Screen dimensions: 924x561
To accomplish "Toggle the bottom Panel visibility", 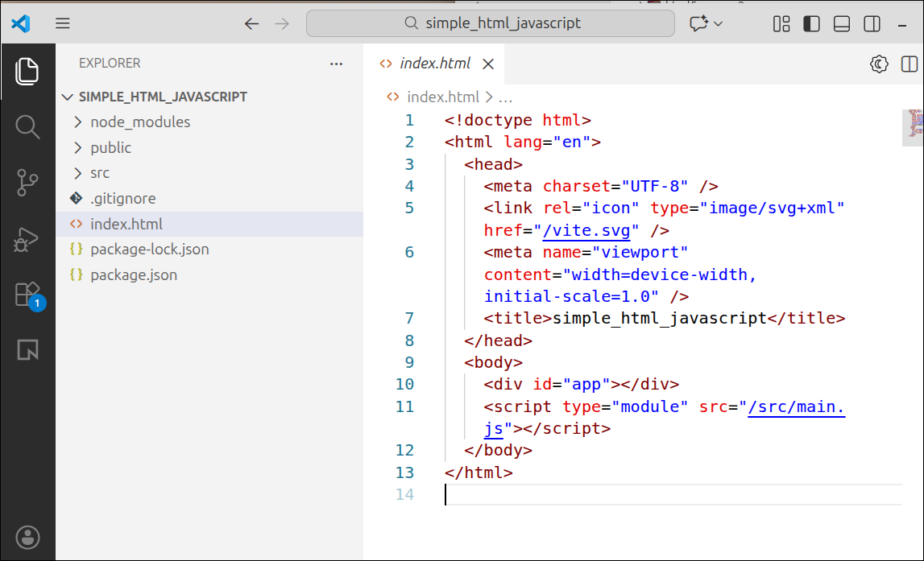I will point(841,23).
